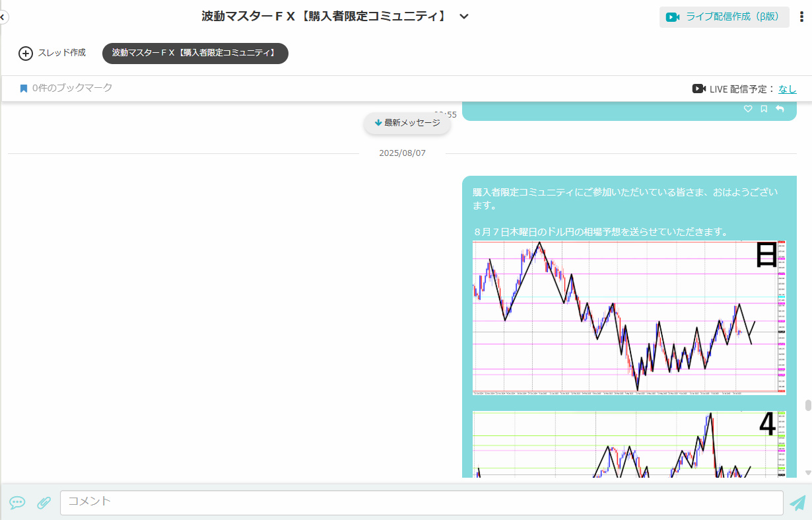Click the LIVE schedule なし link

tap(788, 89)
